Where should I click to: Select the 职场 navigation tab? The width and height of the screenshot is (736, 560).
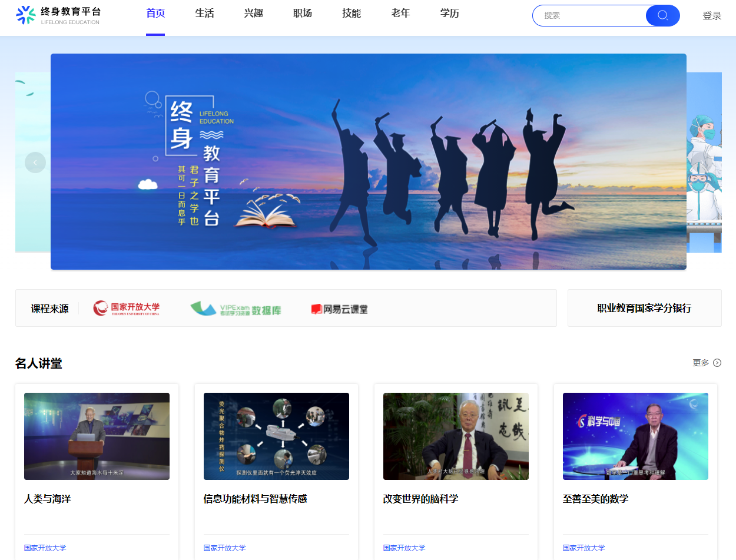[303, 14]
